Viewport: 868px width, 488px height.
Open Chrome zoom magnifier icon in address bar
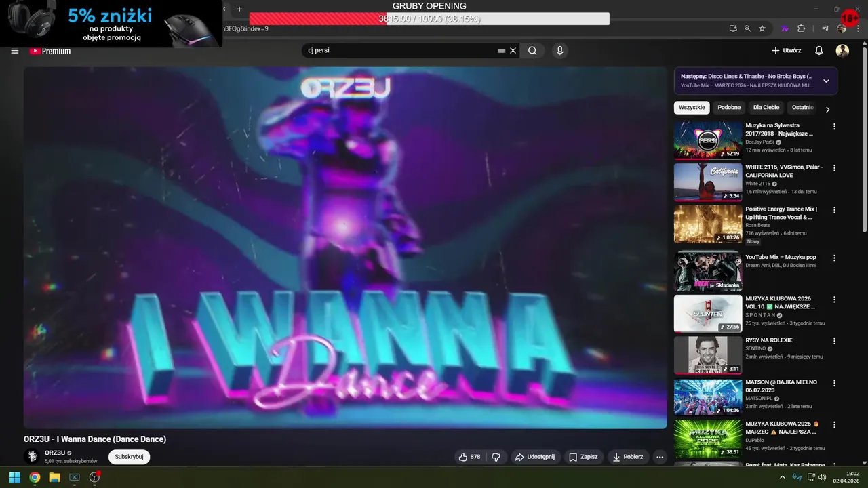747,28
